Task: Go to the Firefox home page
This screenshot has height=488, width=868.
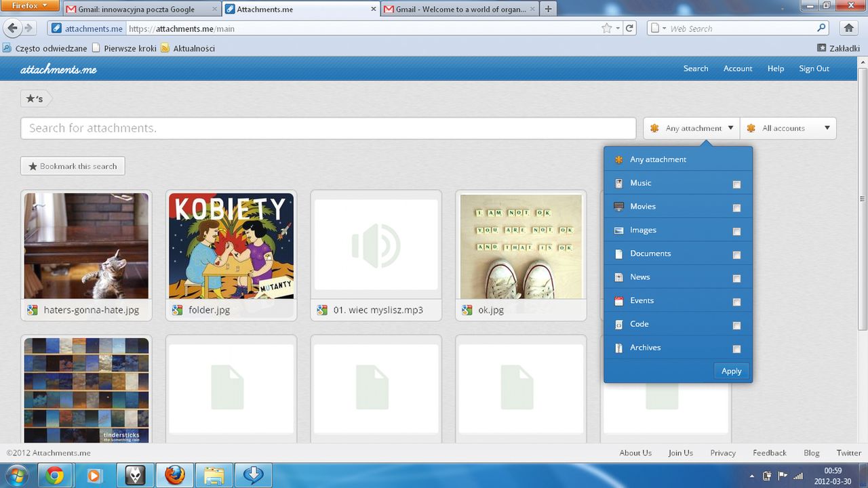Action: tap(848, 28)
